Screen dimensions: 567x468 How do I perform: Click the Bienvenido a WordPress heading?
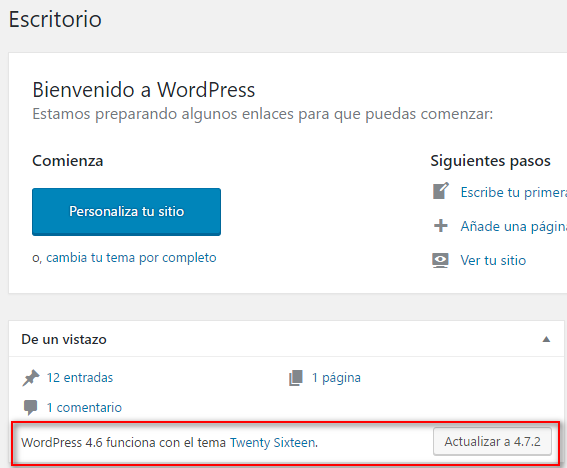coord(144,90)
